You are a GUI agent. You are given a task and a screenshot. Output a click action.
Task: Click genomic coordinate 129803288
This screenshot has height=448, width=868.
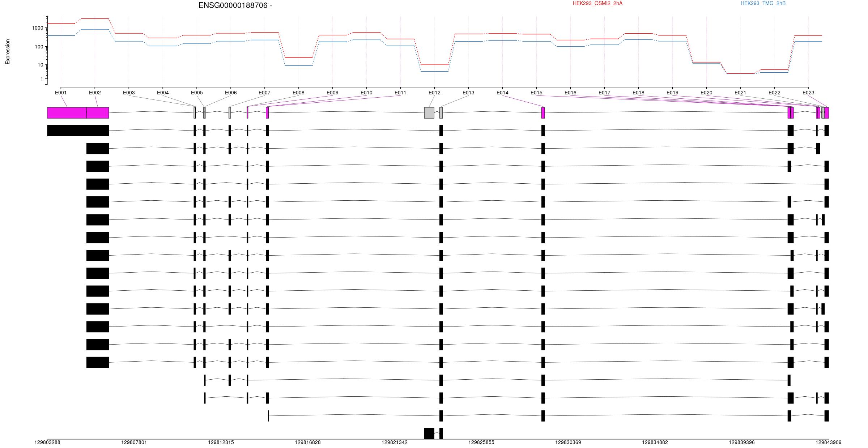(47, 442)
